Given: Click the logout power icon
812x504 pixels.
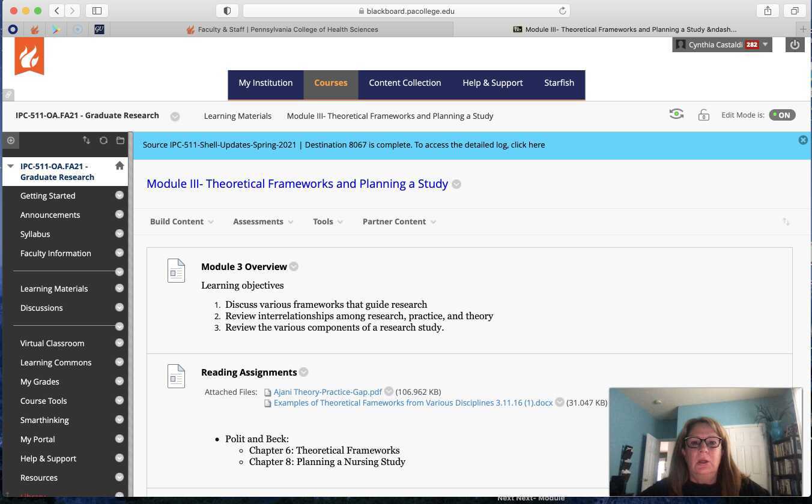Looking at the screenshot, I should pyautogui.click(x=795, y=44).
